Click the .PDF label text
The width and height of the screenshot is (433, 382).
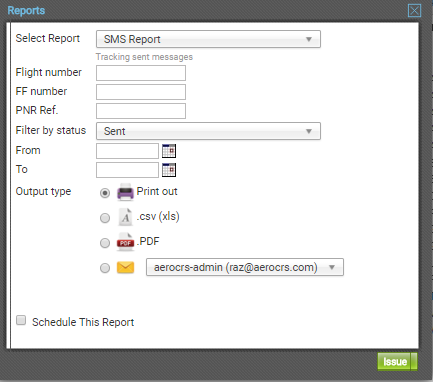tap(148, 241)
